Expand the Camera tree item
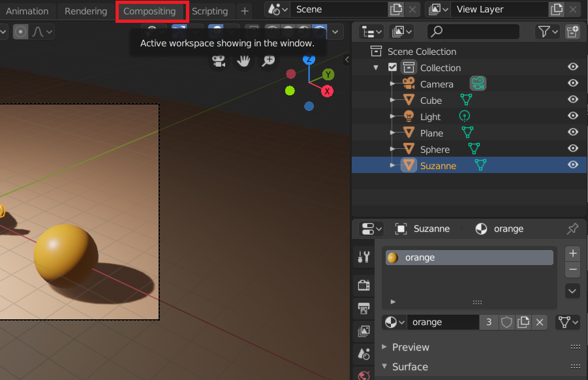 tap(392, 84)
